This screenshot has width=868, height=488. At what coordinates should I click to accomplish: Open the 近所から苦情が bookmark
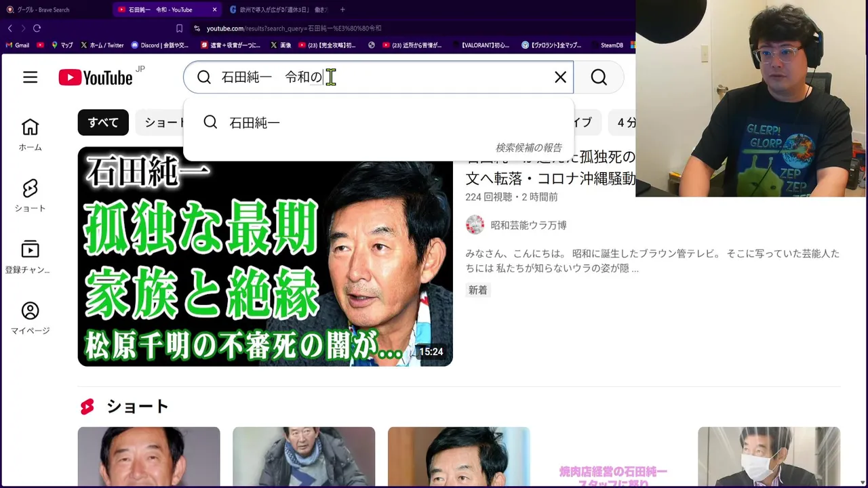tap(412, 45)
